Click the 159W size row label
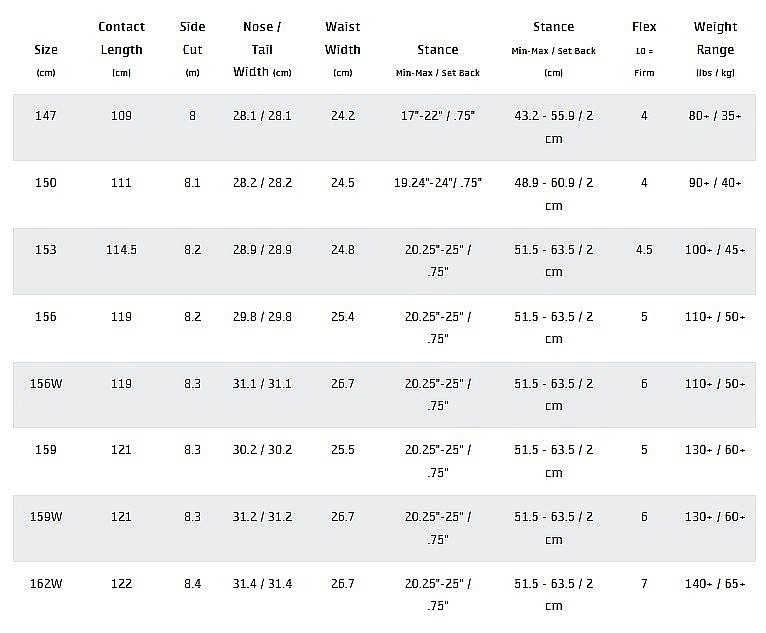 point(45,517)
